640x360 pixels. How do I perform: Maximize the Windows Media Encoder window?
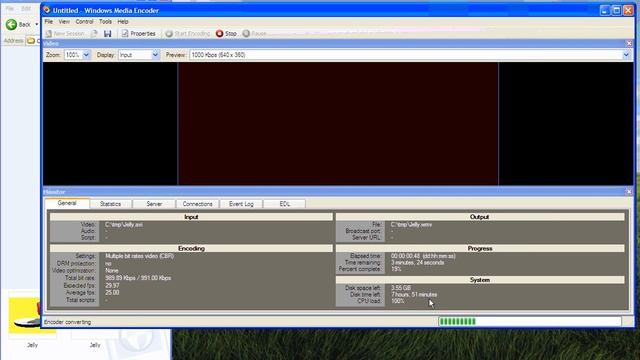tap(617, 10)
